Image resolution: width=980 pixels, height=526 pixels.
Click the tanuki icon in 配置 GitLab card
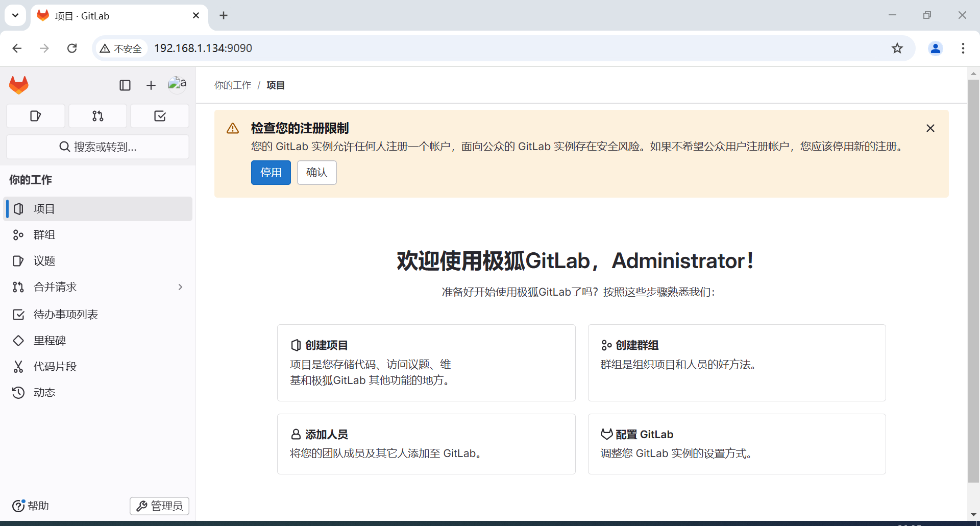point(606,434)
